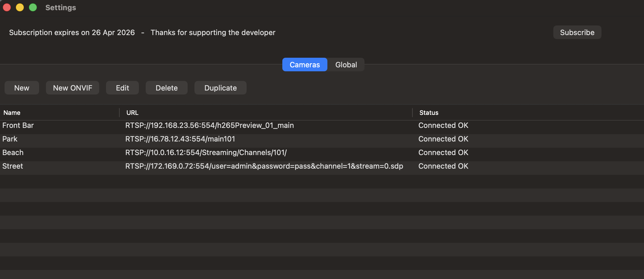Click the Streaming/Channels/101 URL for Beach
The height and width of the screenshot is (279, 644).
[206, 153]
